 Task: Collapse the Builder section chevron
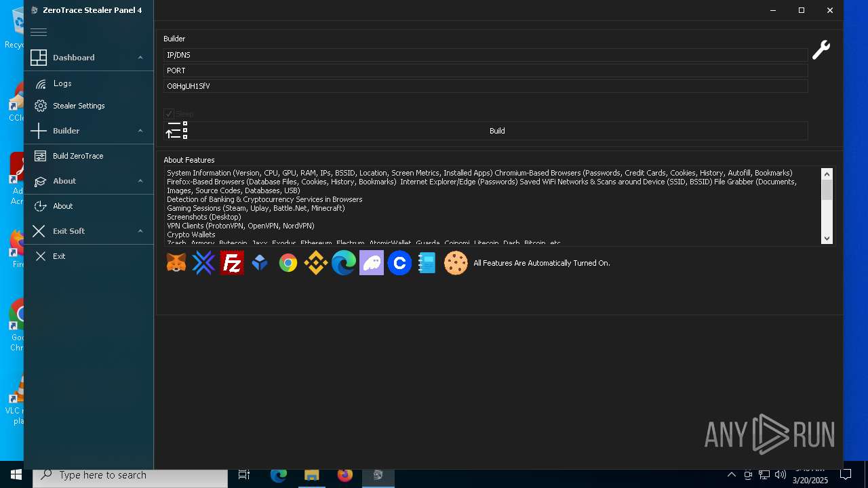pos(140,131)
